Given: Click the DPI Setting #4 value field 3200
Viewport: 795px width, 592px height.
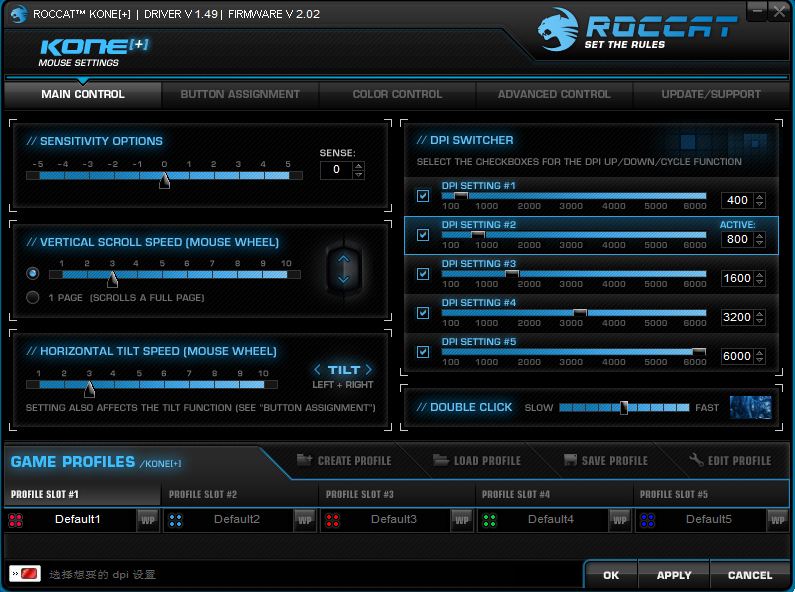Looking at the screenshot, I should pyautogui.click(x=737, y=317).
